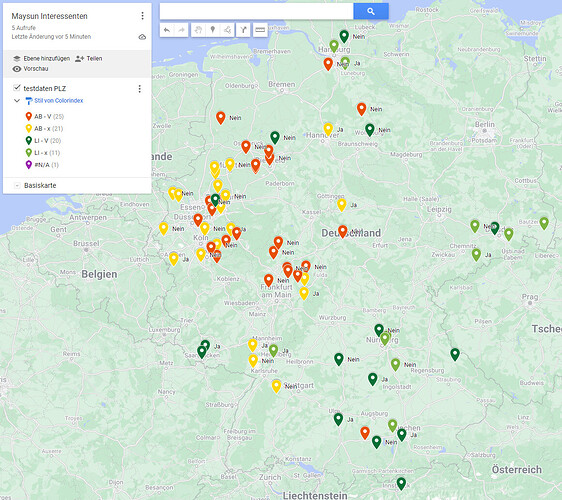Click the redo arrow in toolbar

point(181,30)
